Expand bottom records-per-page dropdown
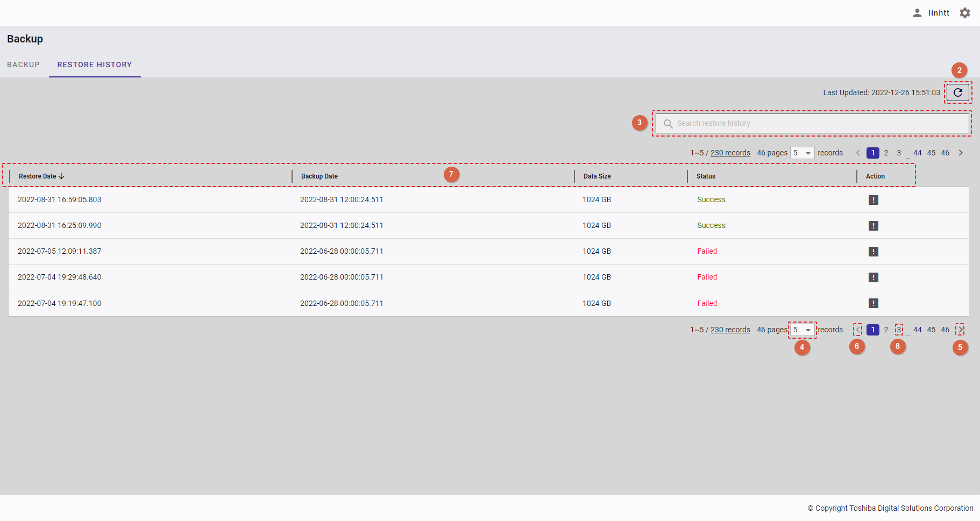 802,330
